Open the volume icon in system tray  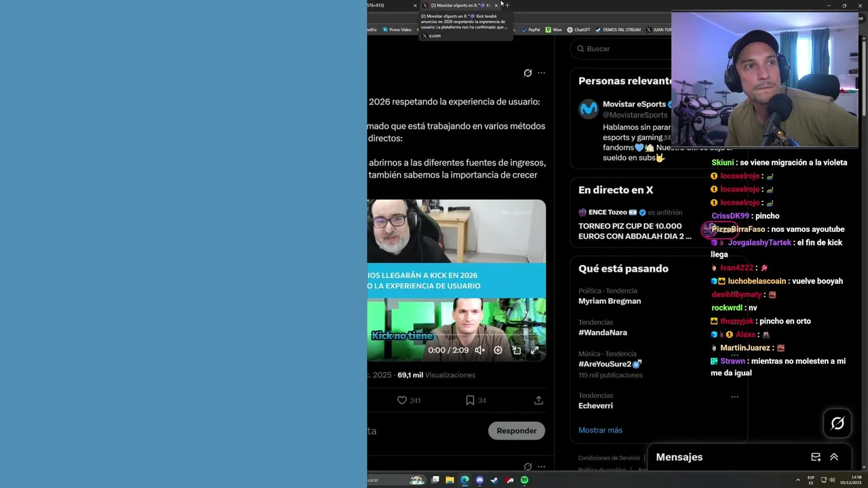tap(832, 480)
